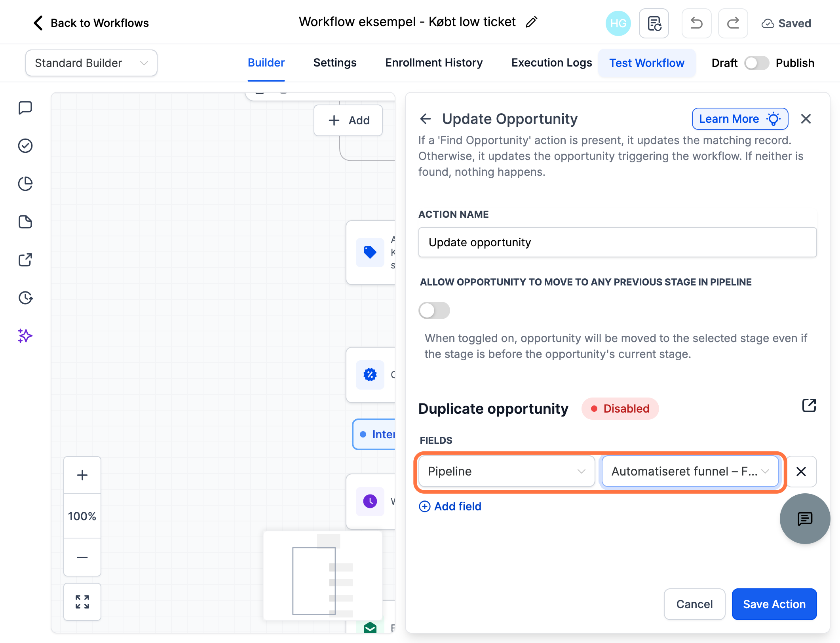Open comments sidebar icon

tap(25, 108)
